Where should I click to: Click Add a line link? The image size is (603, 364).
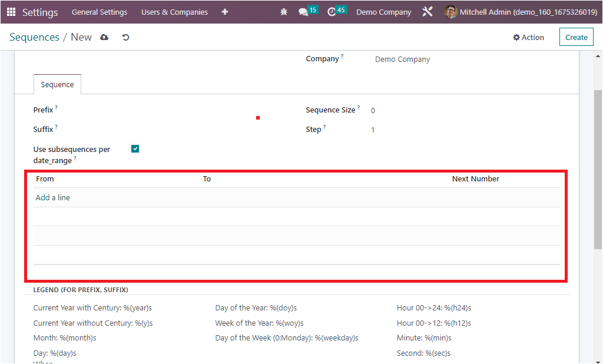coord(53,197)
